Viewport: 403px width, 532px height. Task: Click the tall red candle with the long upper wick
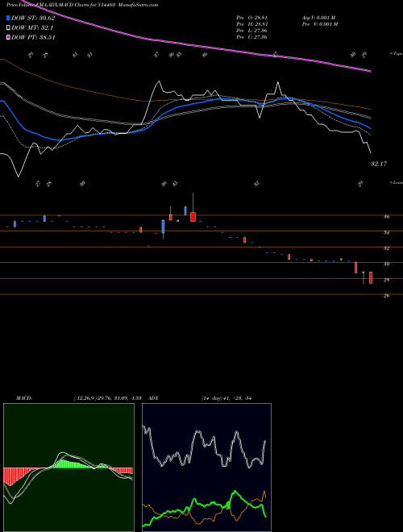pos(193,217)
